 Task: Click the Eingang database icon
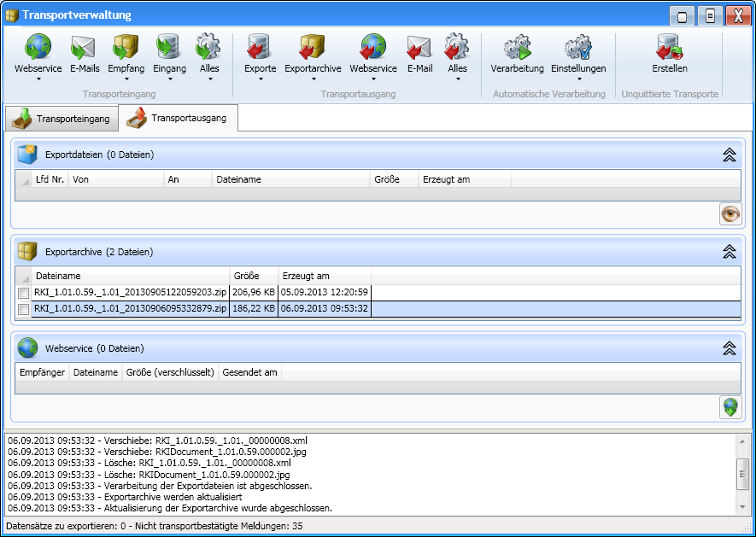pyautogui.click(x=169, y=48)
